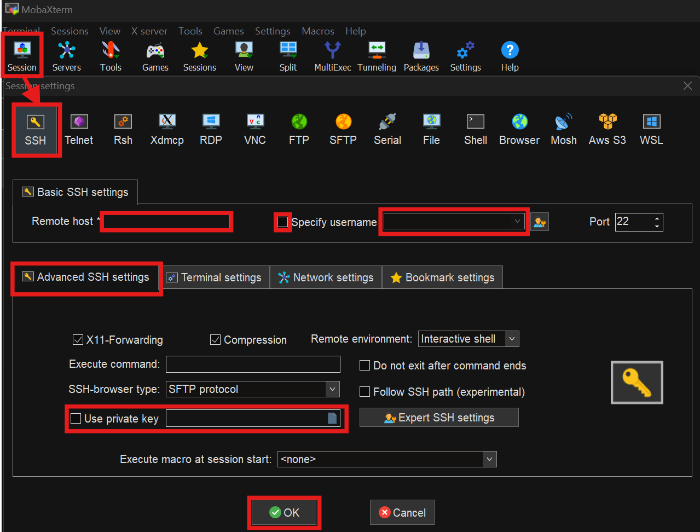Click the Execute command input field
Screen dimensions: 700x532
[x=253, y=364]
